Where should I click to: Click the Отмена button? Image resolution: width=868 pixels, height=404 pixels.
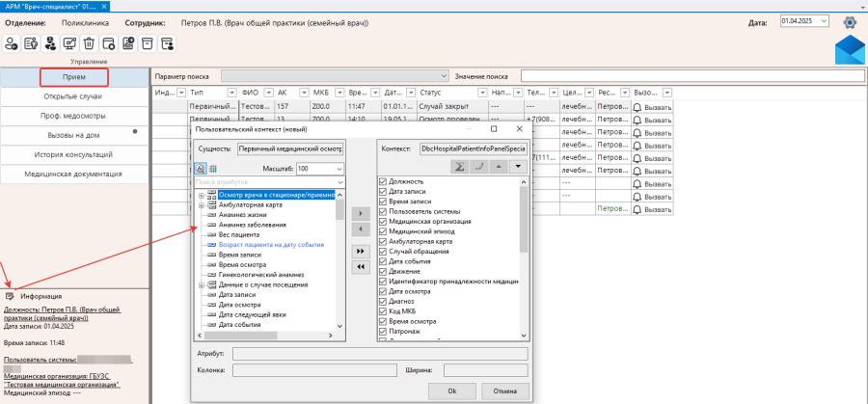pyautogui.click(x=506, y=391)
